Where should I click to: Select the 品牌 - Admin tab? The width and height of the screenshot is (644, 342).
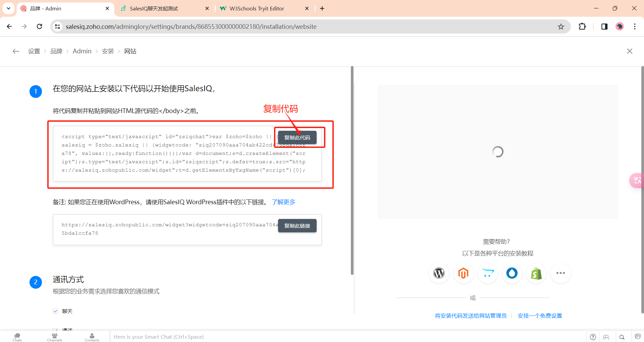point(65,8)
